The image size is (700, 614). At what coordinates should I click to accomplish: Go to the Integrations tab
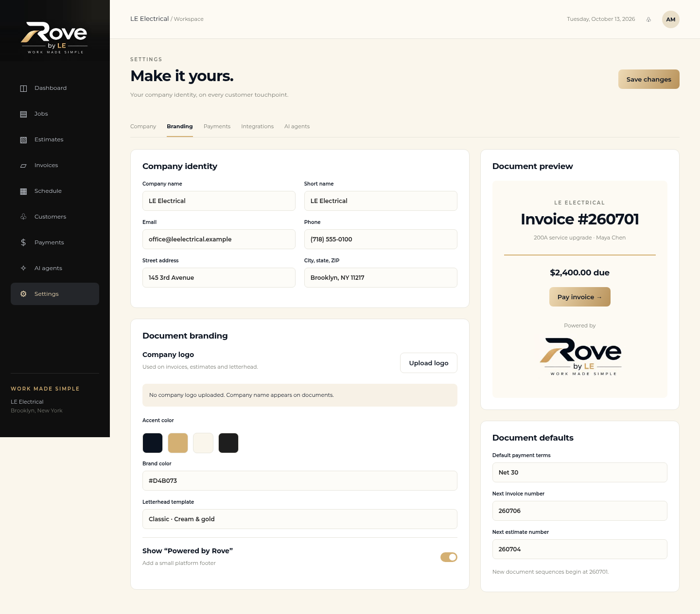point(257,126)
